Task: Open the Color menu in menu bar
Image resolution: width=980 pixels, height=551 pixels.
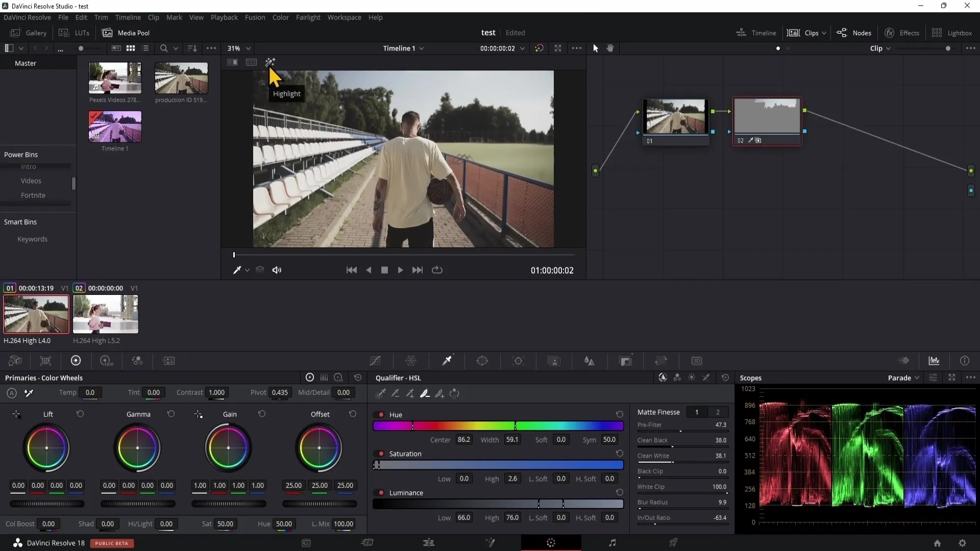Action: (x=281, y=17)
